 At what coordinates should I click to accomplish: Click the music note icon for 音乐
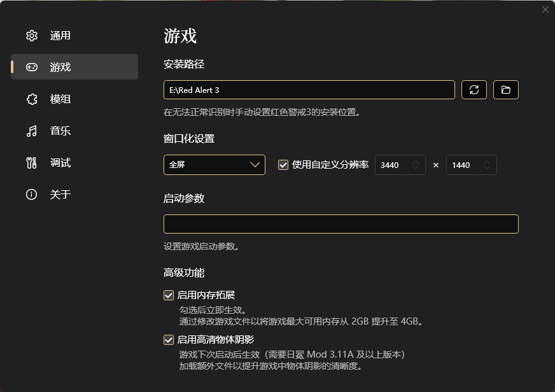click(31, 131)
